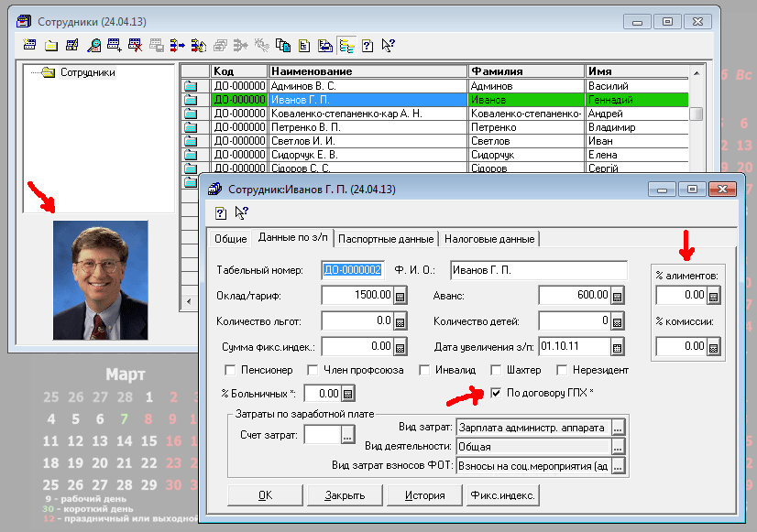Click the yellow new folder toolbar icon
The height and width of the screenshot is (532, 757).
pyautogui.click(x=51, y=46)
